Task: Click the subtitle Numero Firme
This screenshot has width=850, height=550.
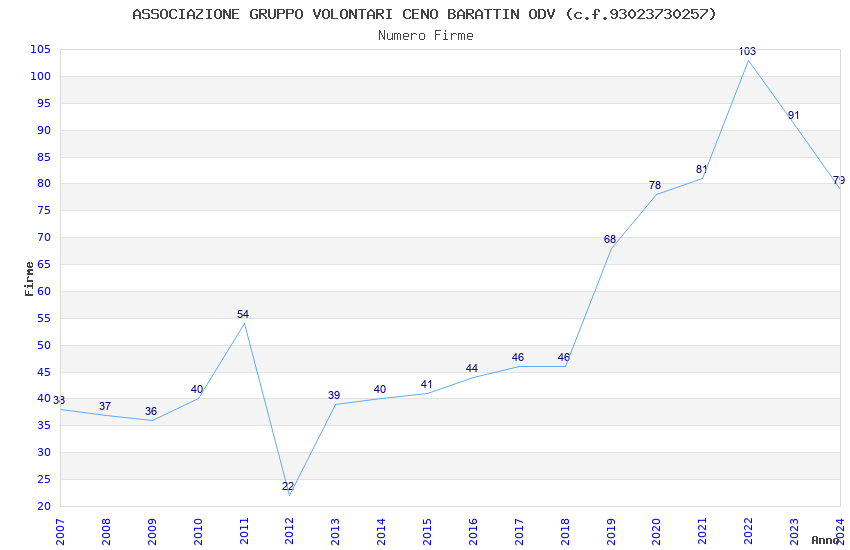Action: [x=426, y=36]
